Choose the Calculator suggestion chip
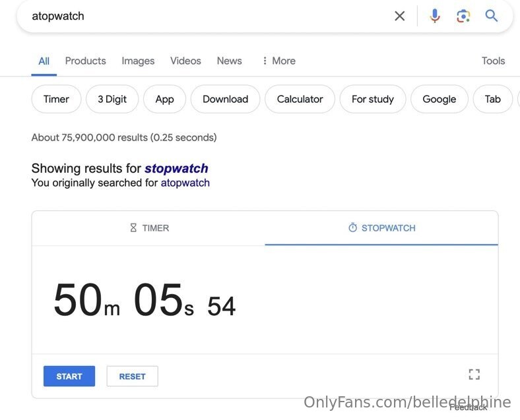 coord(300,99)
